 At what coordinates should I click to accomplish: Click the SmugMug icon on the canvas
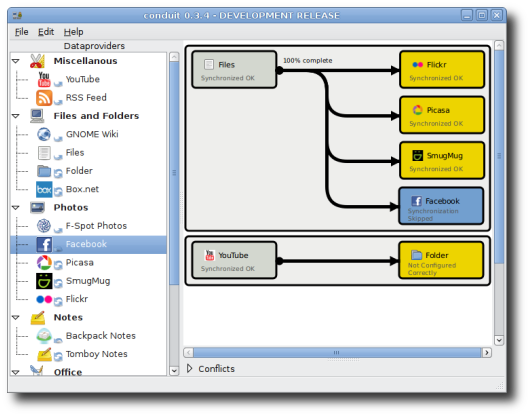pyautogui.click(x=417, y=155)
